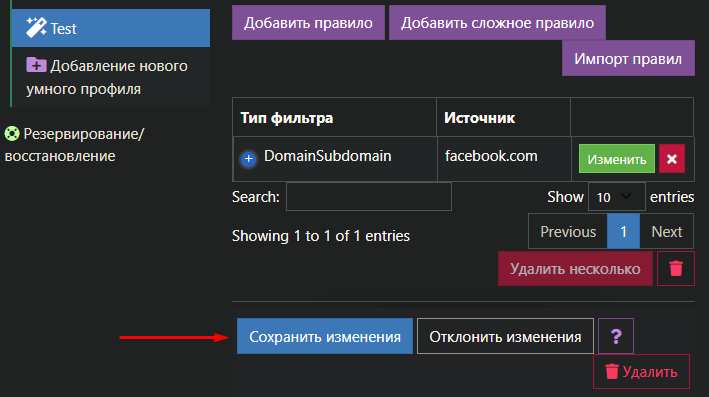
Task: Click the magic wand icon beside Test
Action: pyautogui.click(x=36, y=28)
